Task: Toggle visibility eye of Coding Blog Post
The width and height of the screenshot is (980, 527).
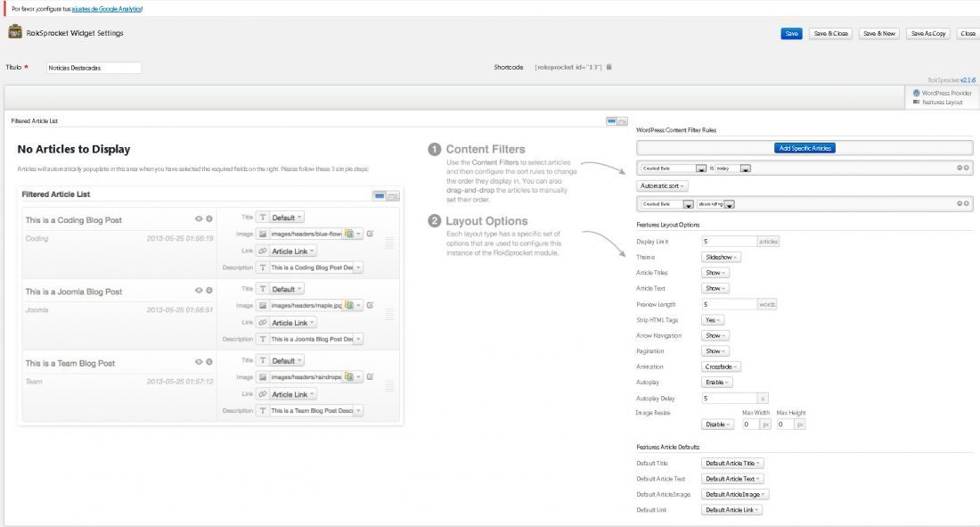Action: (x=199, y=219)
